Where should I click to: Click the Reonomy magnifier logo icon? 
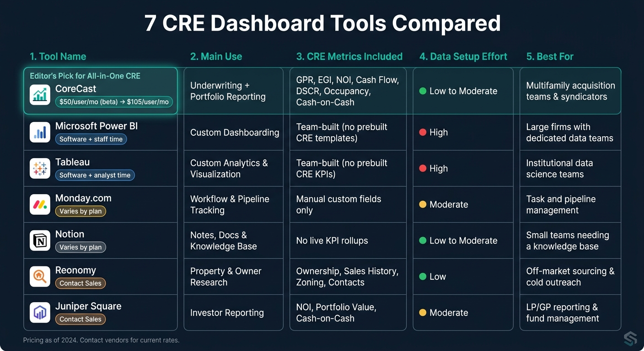(40, 277)
